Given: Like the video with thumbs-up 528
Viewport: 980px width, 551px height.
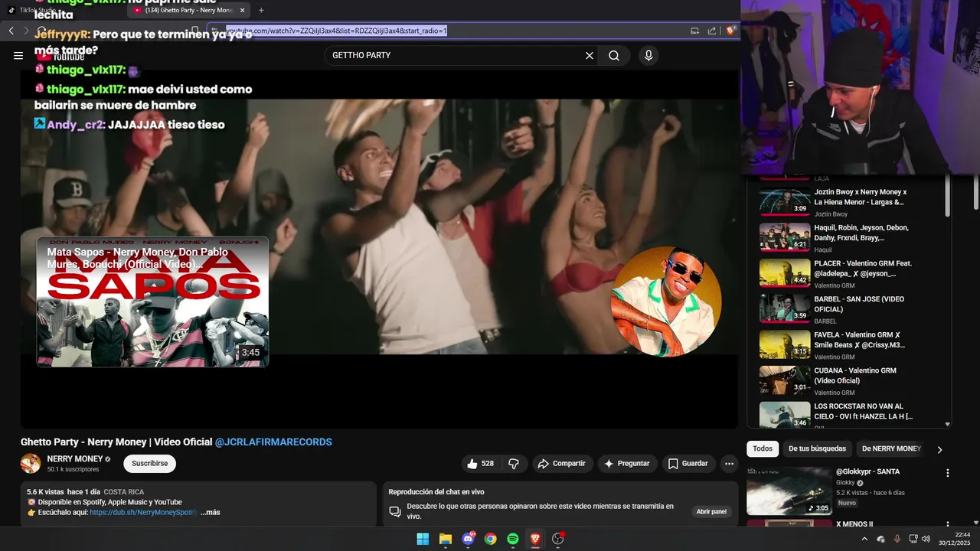Looking at the screenshot, I should [x=481, y=464].
